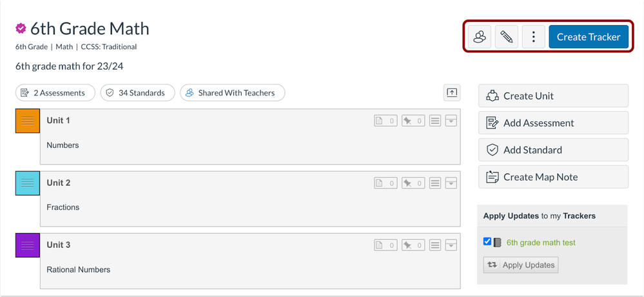The image size is (644, 297).
Task: Click Unit 1 assessment count icon
Action: [385, 121]
